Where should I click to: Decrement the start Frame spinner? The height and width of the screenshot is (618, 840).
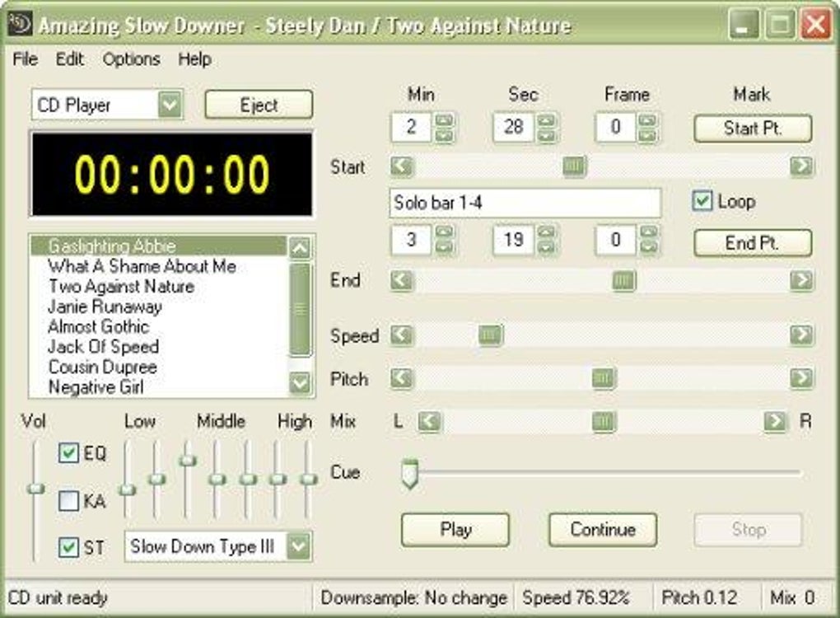click(648, 135)
